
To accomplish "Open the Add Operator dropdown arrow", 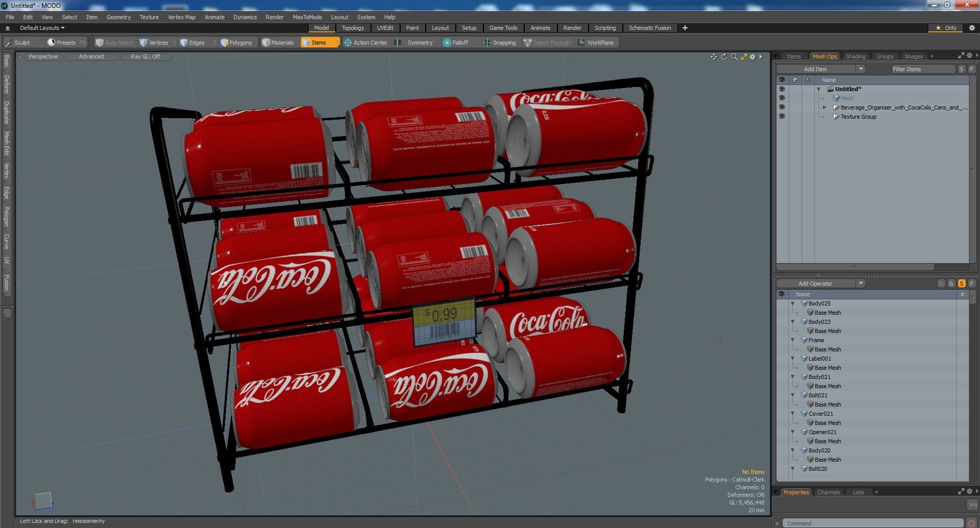I will pyautogui.click(x=861, y=284).
